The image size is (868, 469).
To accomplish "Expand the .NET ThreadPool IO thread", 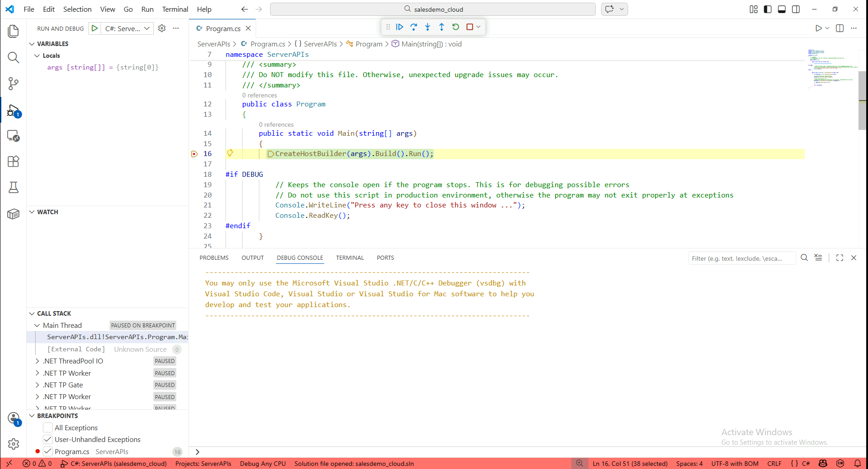I will click(x=37, y=361).
